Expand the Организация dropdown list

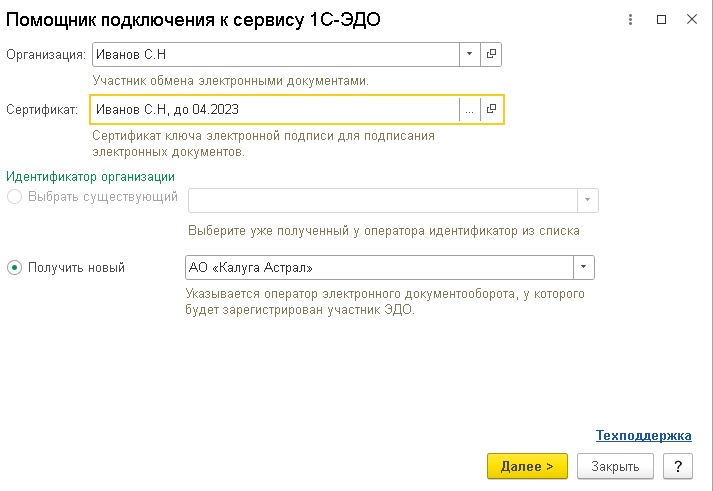tap(470, 54)
